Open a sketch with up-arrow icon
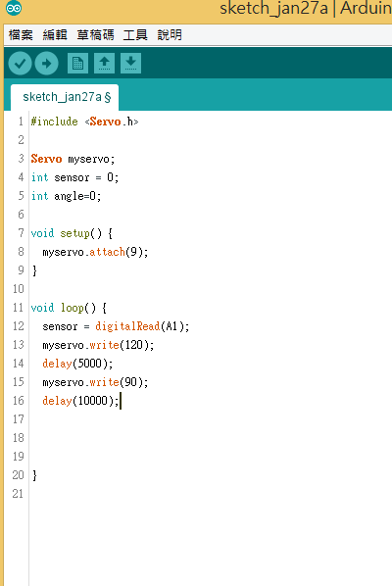The height and width of the screenshot is (586, 392). (x=104, y=63)
